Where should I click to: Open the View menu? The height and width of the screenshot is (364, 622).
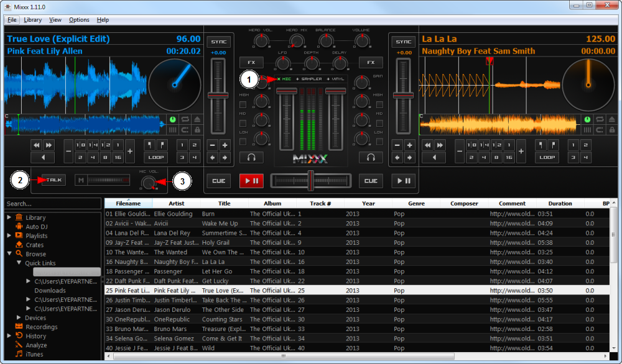pyautogui.click(x=55, y=20)
